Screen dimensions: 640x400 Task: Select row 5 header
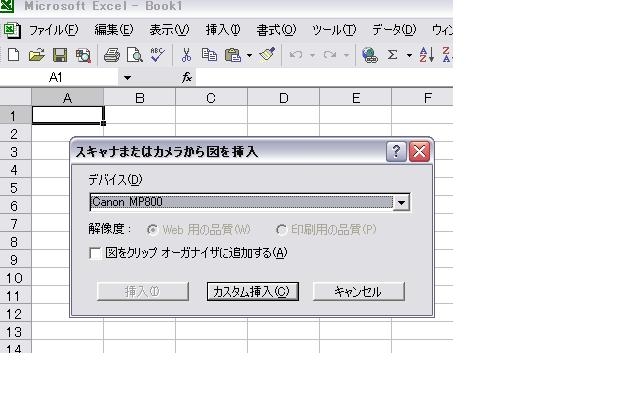click(16, 187)
